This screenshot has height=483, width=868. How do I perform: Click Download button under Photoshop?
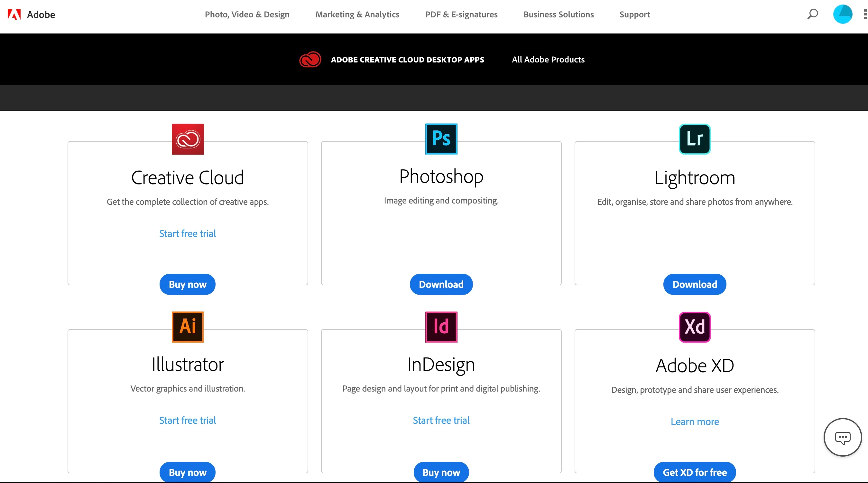click(x=441, y=284)
